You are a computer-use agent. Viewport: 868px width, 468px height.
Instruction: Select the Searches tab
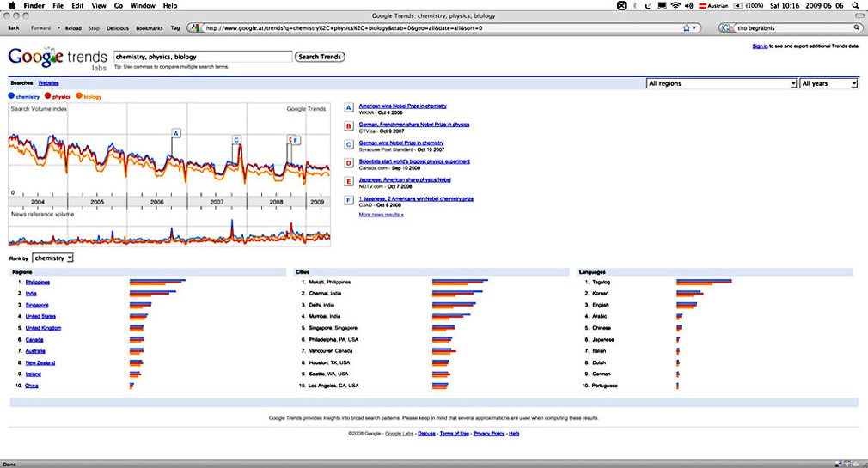21,83
